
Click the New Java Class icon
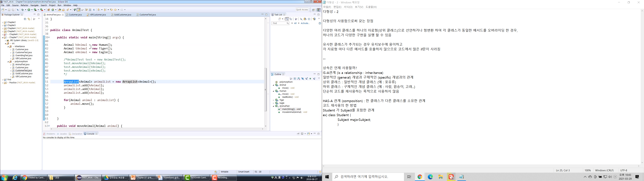point(53,10)
